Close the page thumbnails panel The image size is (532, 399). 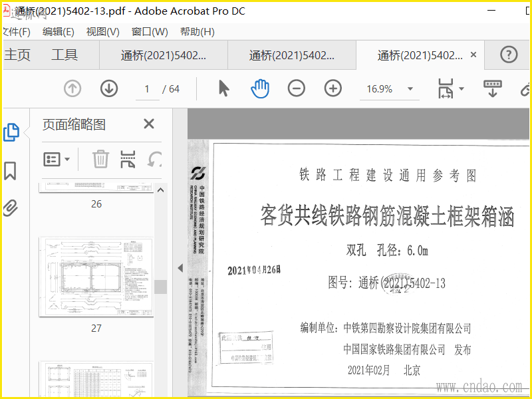149,124
